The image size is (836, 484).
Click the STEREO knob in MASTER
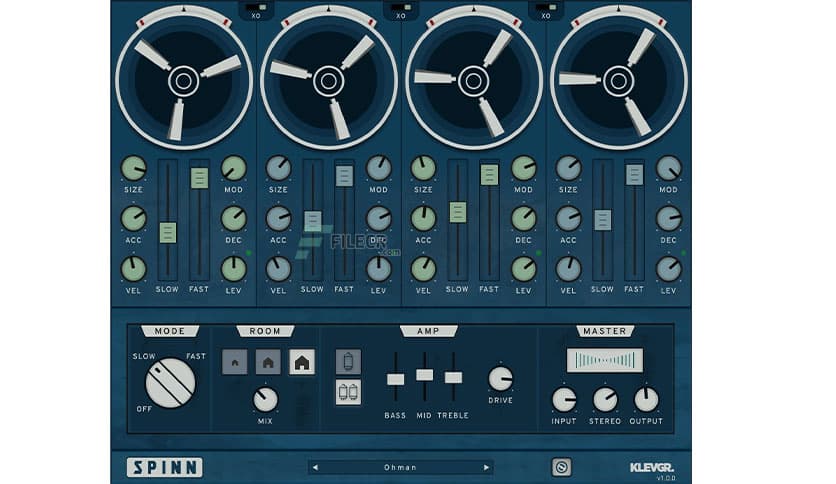(x=605, y=400)
